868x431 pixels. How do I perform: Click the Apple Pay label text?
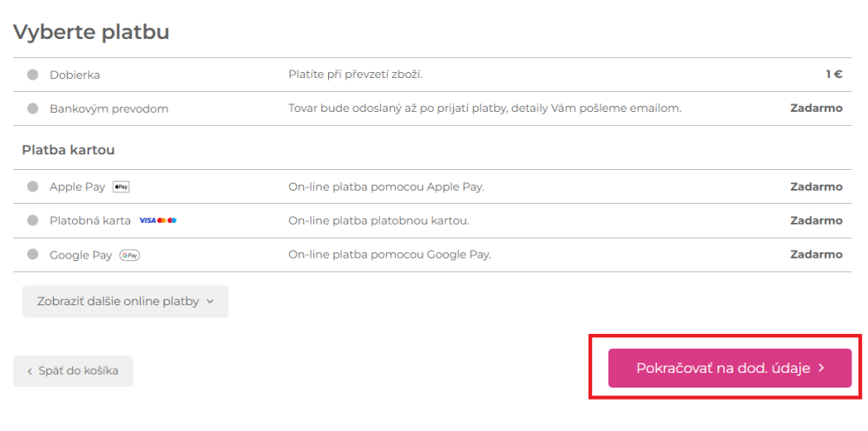pos(77,187)
